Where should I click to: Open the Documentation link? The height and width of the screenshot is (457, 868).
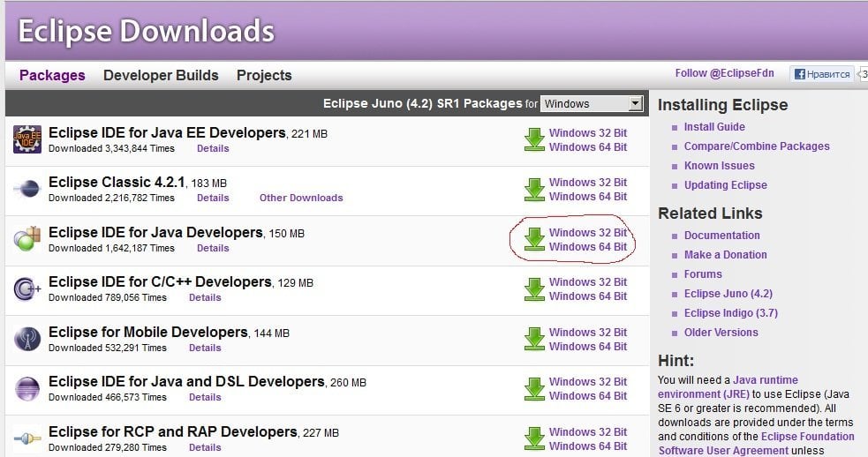tap(721, 236)
